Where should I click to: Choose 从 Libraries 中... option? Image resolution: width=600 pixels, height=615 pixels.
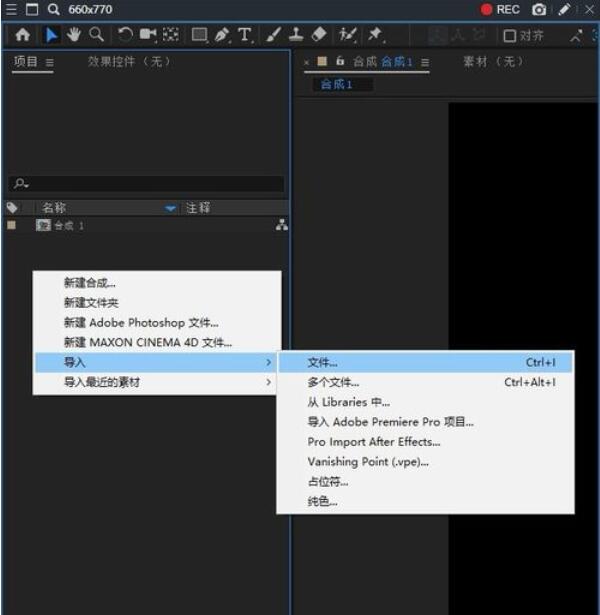click(x=425, y=402)
